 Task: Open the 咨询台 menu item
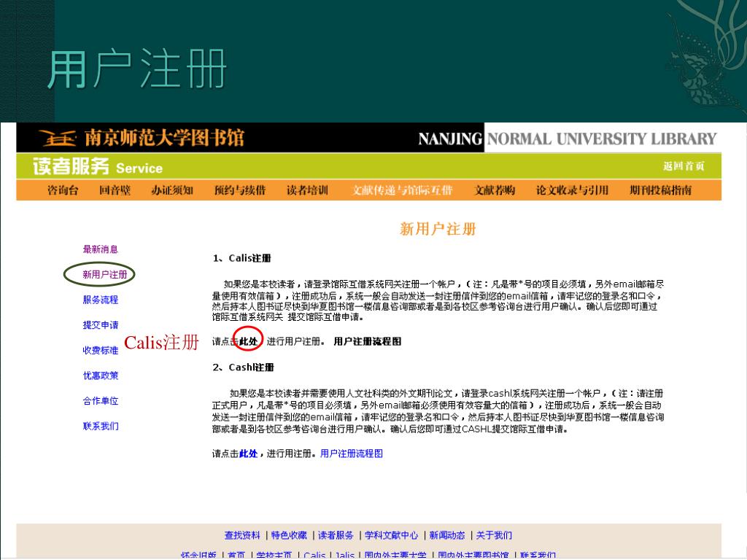[63, 190]
